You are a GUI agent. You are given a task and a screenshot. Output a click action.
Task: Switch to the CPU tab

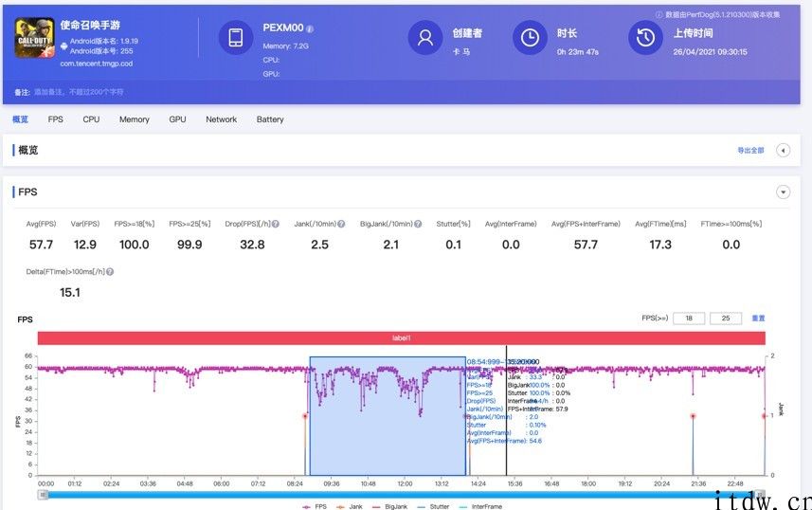point(91,119)
